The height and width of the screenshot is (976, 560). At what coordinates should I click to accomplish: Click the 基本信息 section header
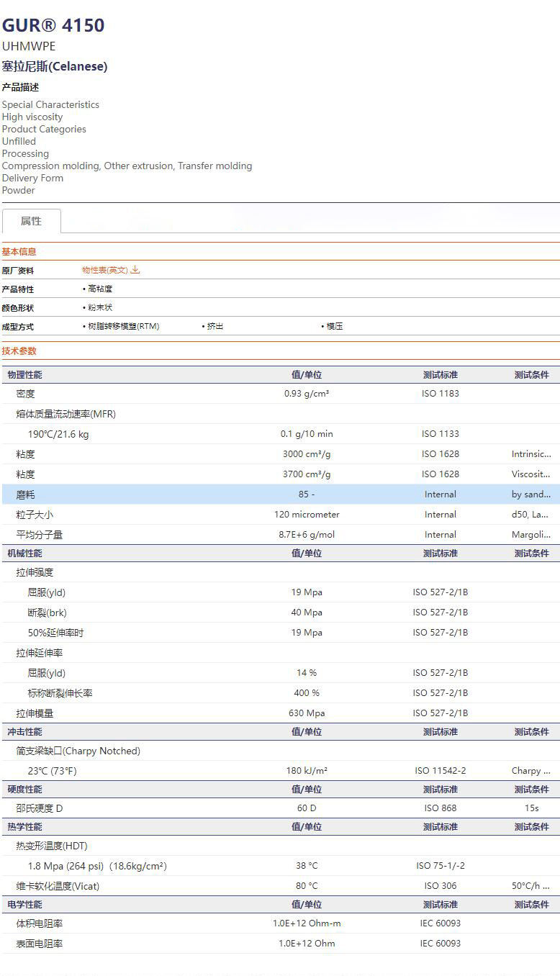coord(19,252)
